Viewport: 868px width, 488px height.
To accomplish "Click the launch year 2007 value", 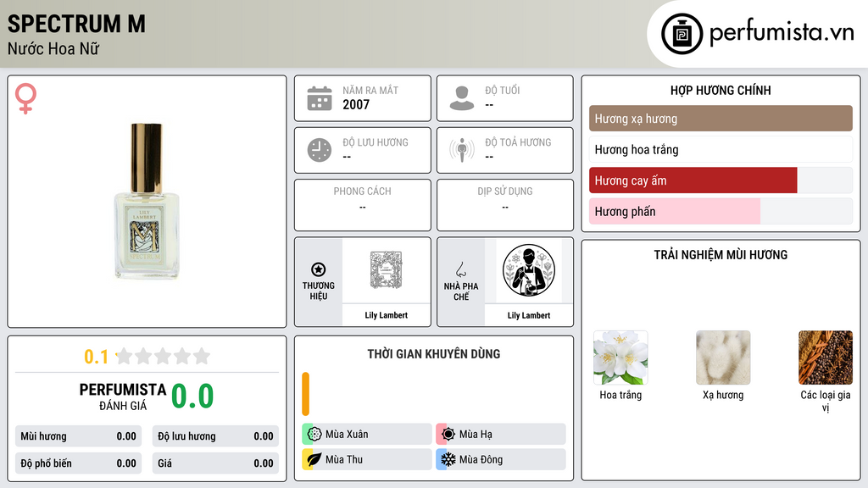I will pyautogui.click(x=356, y=104).
